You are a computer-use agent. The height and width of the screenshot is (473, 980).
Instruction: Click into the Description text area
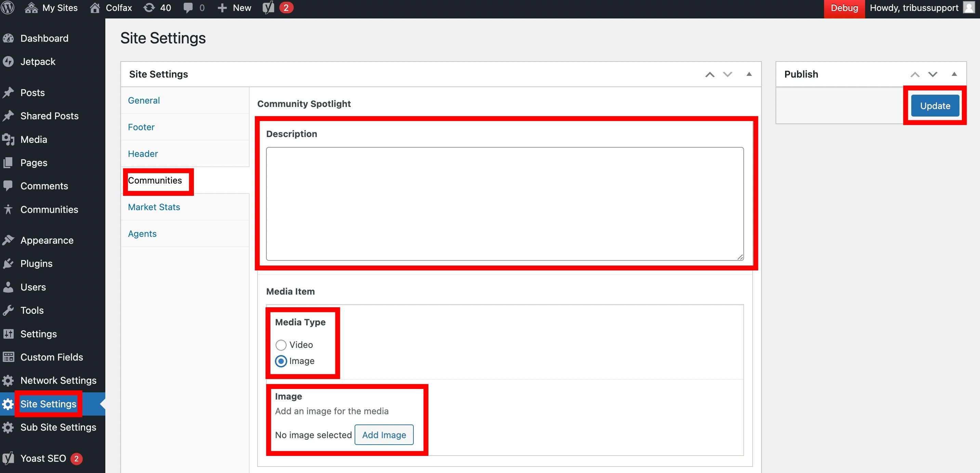tap(505, 204)
